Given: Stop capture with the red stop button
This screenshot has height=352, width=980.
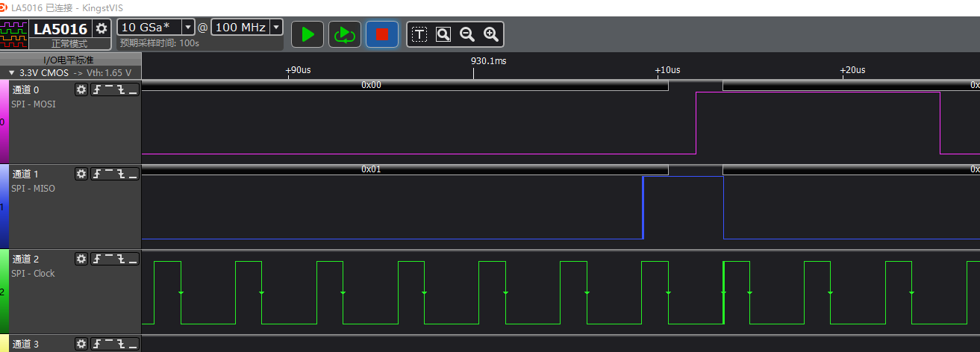Looking at the screenshot, I should click(381, 34).
